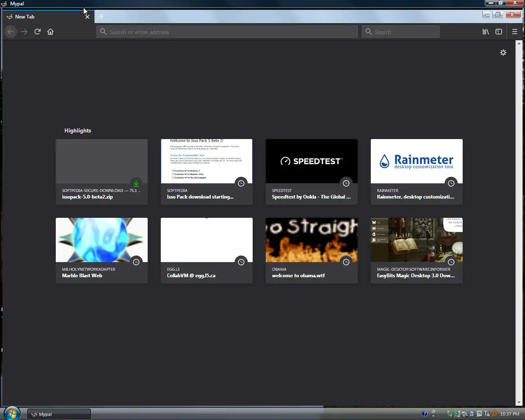Image resolution: width=525 pixels, height=420 pixels.
Task: Click history clock icon on CollabVM card
Action: pos(241,262)
